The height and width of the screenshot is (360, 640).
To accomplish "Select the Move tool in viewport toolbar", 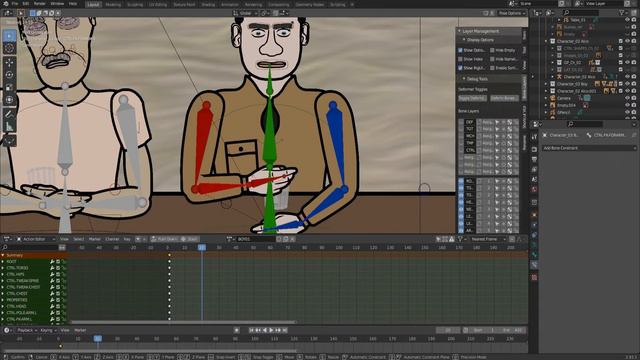I will tap(9, 62).
